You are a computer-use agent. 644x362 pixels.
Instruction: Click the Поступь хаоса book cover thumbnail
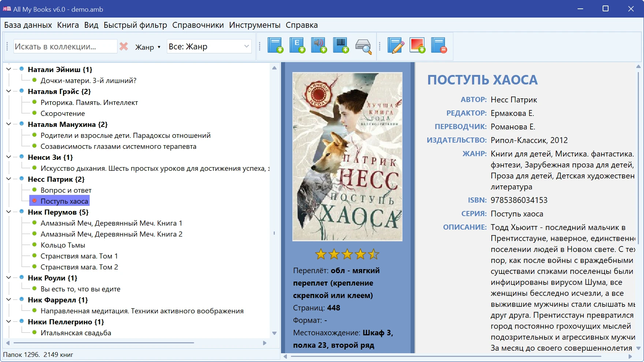(347, 157)
